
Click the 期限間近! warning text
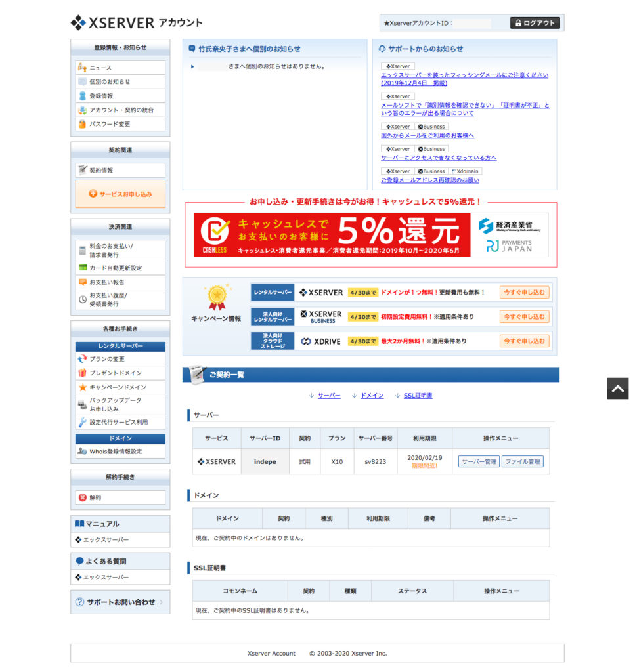pos(424,465)
